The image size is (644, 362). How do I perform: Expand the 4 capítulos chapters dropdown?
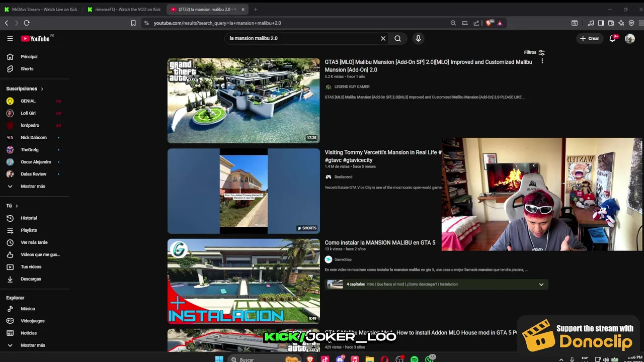point(541,285)
